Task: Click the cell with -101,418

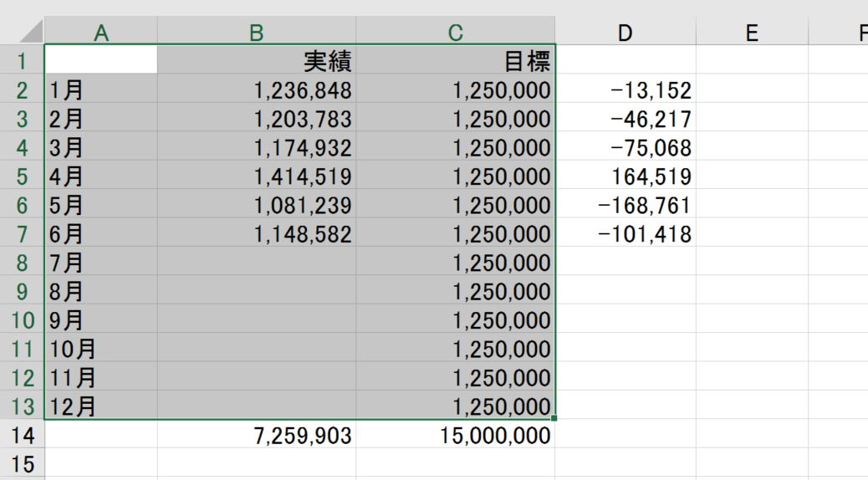Action: (x=625, y=232)
